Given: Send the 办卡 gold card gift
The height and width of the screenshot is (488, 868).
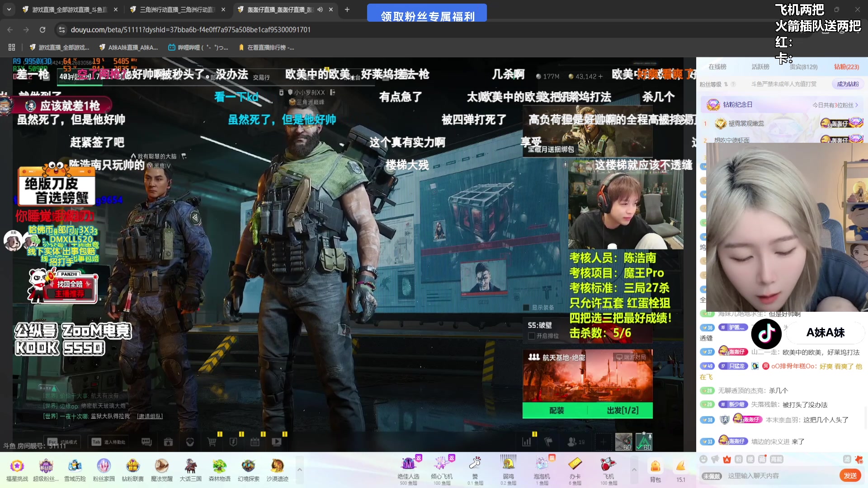Looking at the screenshot, I should tap(575, 470).
